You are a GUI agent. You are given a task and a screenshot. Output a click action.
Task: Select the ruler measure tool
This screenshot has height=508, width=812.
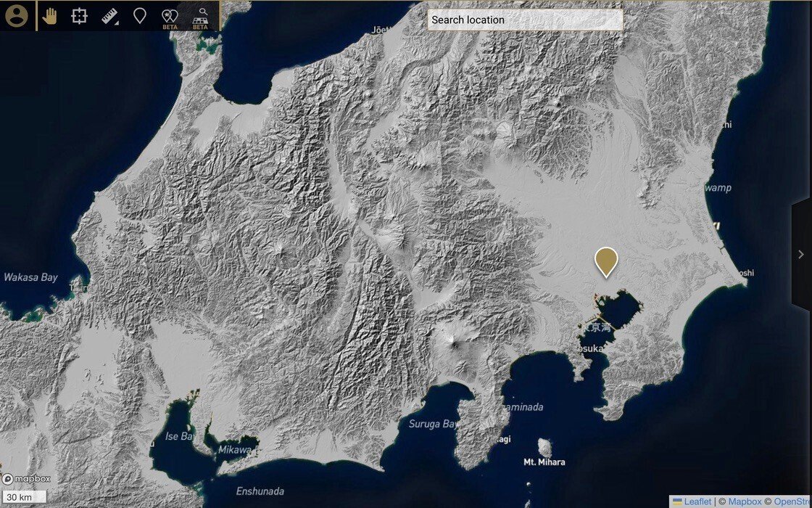point(109,16)
